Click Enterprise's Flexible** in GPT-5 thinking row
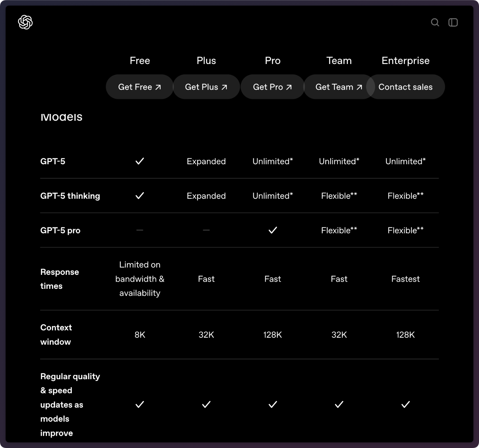 [405, 196]
